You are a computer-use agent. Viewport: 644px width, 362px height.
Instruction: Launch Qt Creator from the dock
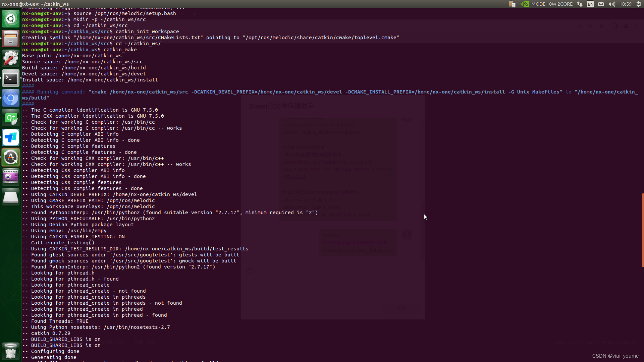(11, 118)
